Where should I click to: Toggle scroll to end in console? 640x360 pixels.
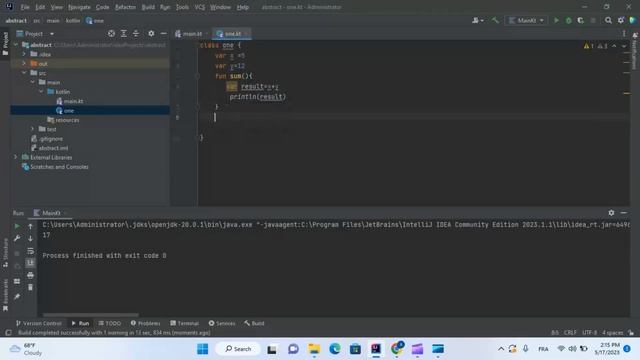[x=30, y=263]
